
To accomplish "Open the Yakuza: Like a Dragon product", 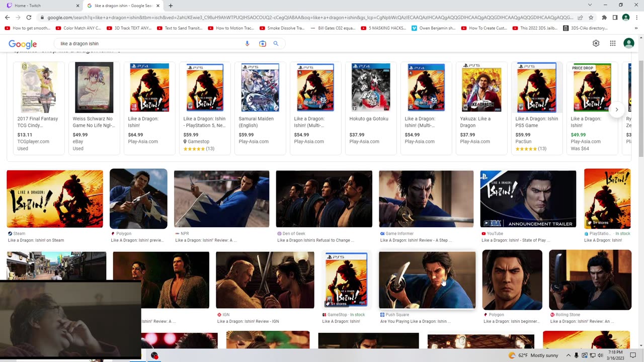I will tap(481, 108).
